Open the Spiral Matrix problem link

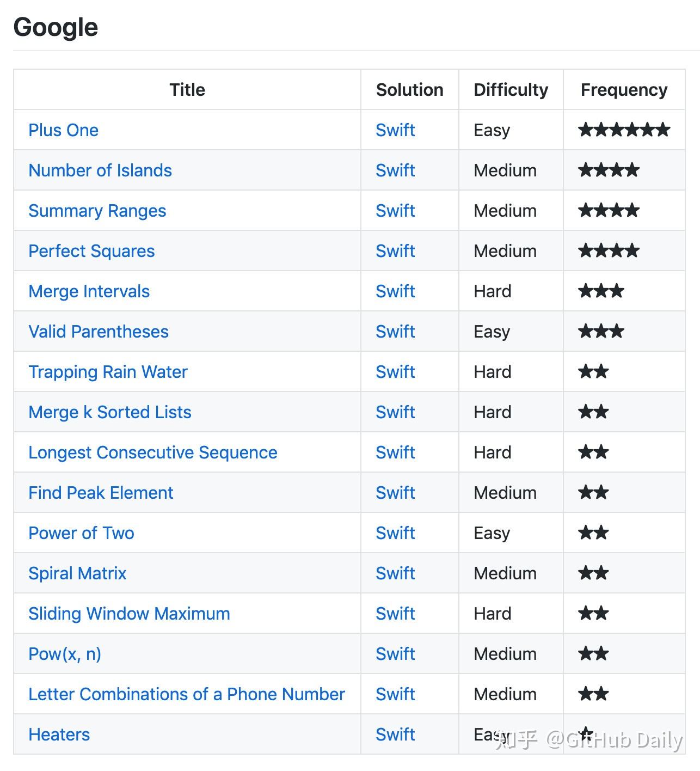[x=77, y=573]
